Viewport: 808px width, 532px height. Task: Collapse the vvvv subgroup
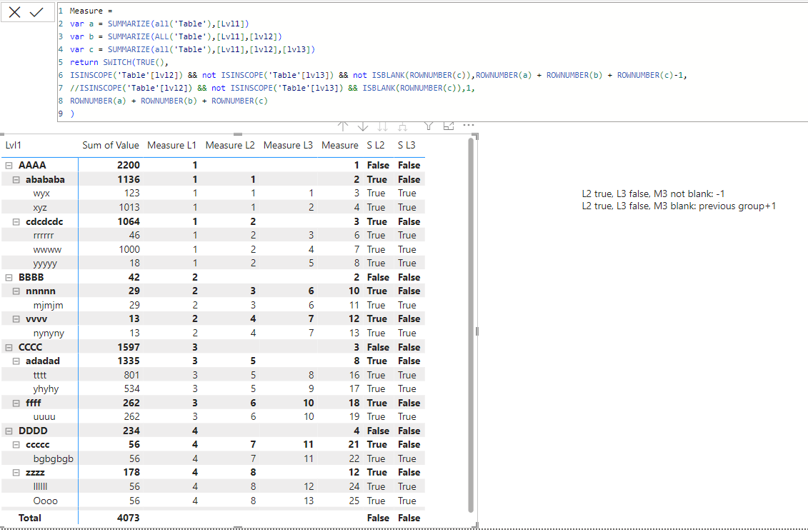(x=16, y=318)
